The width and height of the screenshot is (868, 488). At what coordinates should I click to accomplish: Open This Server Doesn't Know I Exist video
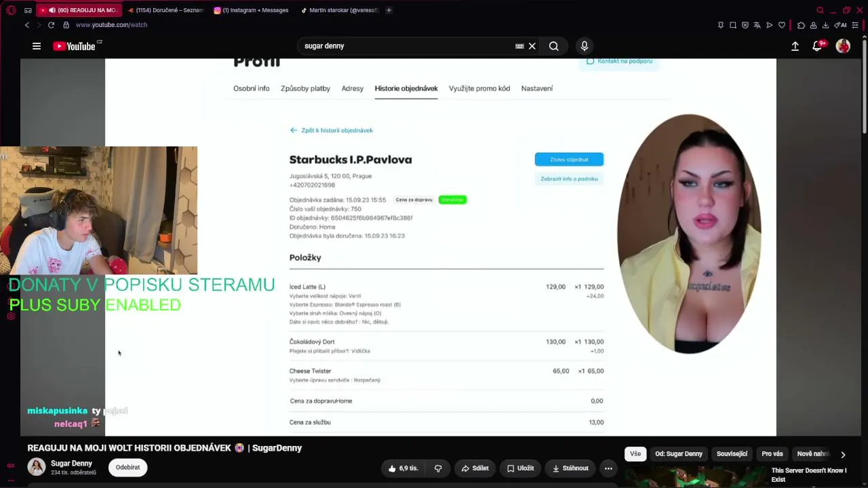tap(808, 474)
